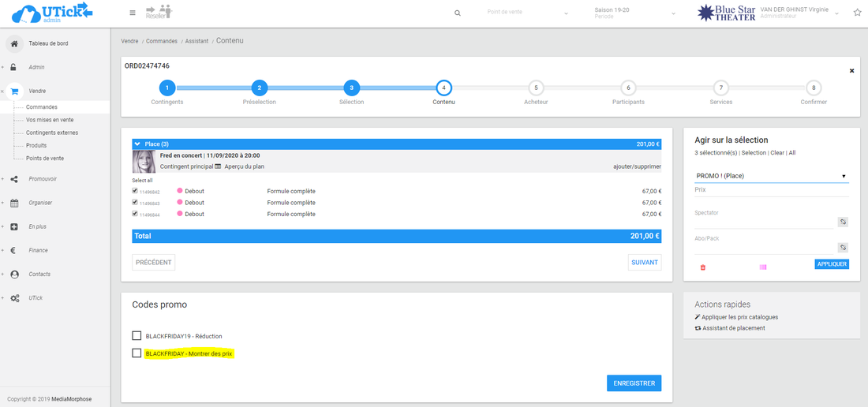
Task: Enable BLACKFRIDAY - Montrer des prix checkbox
Action: [x=137, y=353]
